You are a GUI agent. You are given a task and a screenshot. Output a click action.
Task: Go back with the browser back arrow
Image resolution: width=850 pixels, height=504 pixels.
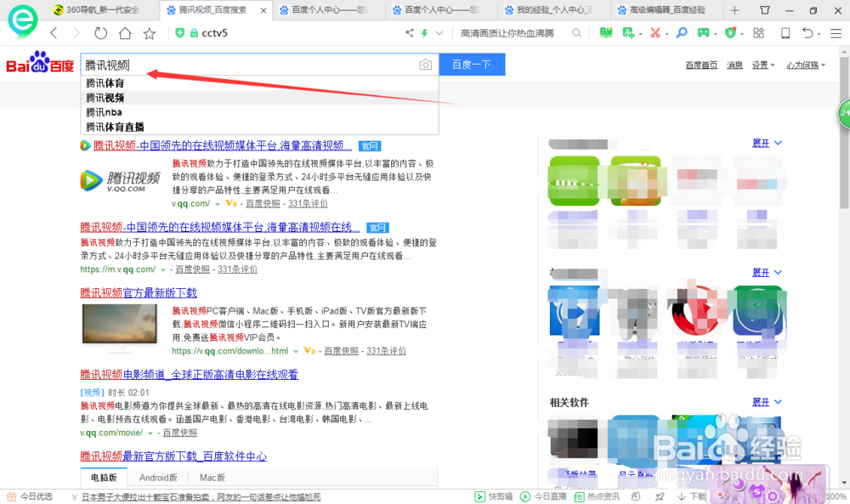point(54,33)
